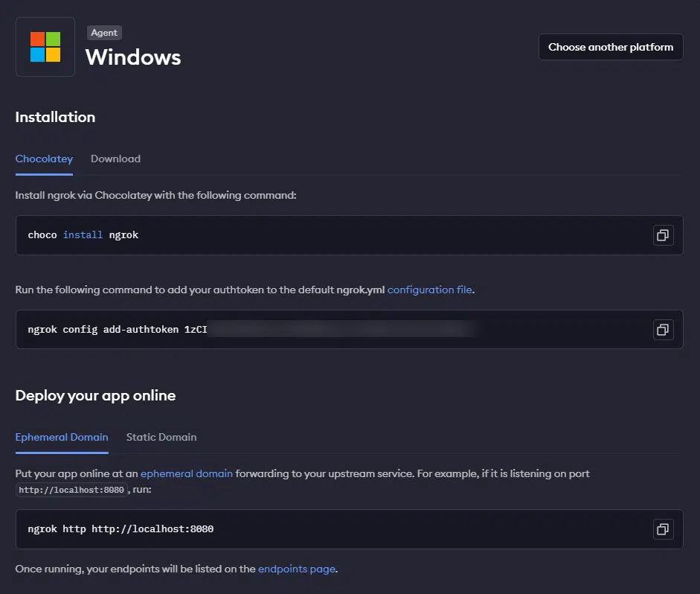700x594 pixels.
Task: Copy the choco install ngrok command
Action: pos(663,235)
